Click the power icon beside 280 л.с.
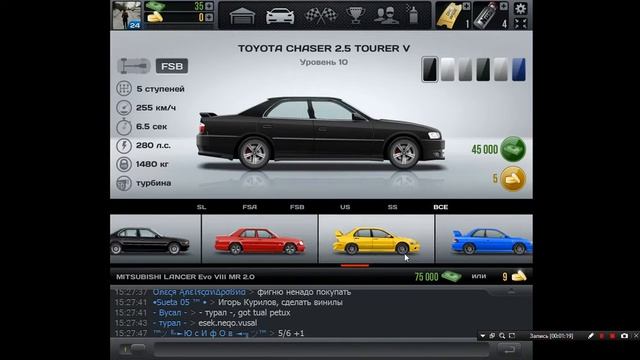 [124, 145]
